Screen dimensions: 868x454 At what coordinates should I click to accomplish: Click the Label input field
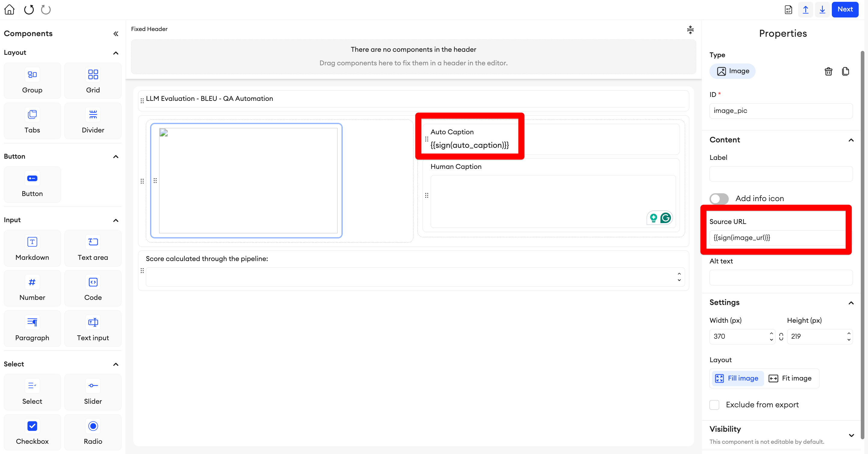coord(781,174)
